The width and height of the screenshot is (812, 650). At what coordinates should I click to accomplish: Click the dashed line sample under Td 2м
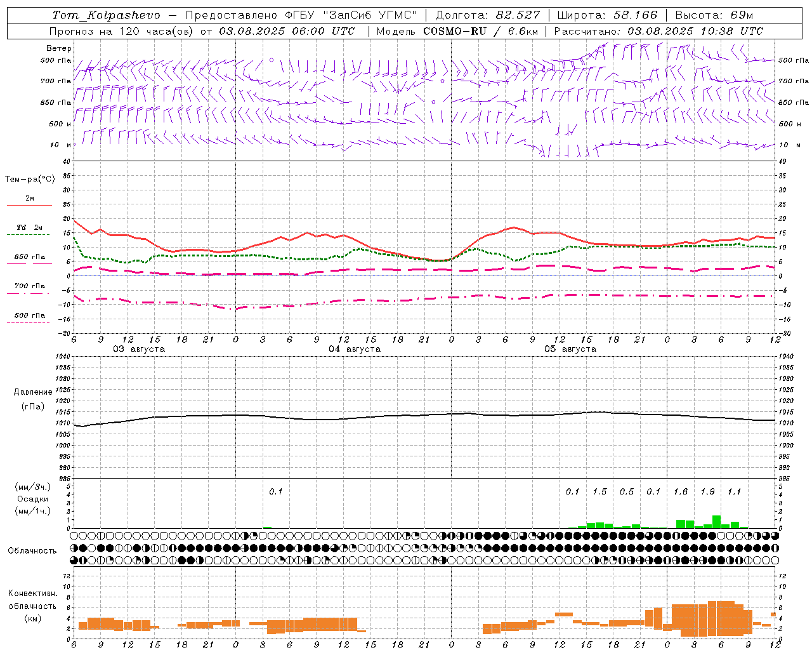[x=28, y=235]
